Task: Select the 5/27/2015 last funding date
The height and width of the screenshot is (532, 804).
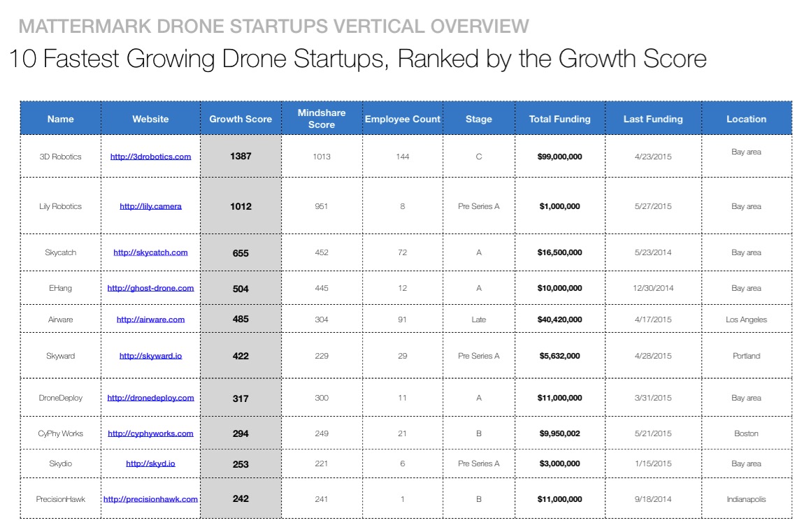Action: (x=653, y=206)
